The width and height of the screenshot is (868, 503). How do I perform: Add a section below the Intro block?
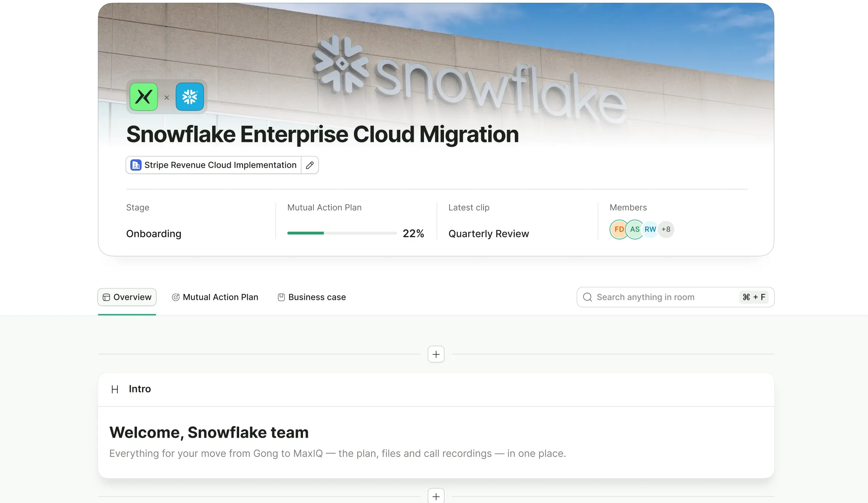[x=436, y=496]
